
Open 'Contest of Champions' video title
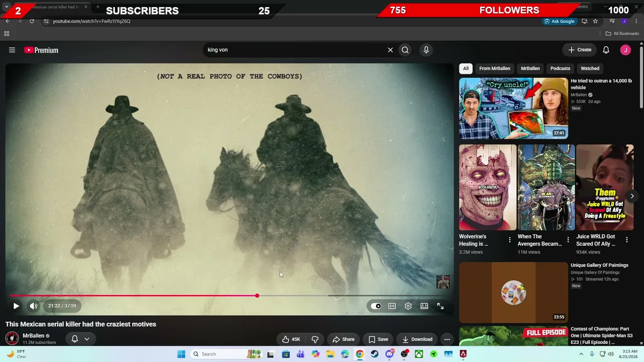point(602,335)
